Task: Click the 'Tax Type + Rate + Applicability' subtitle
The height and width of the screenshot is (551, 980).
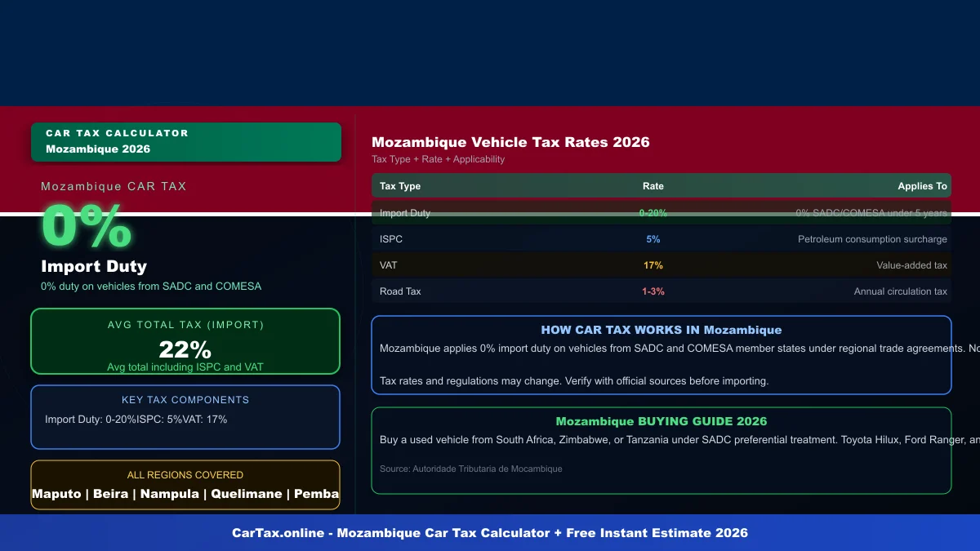Action: point(438,159)
